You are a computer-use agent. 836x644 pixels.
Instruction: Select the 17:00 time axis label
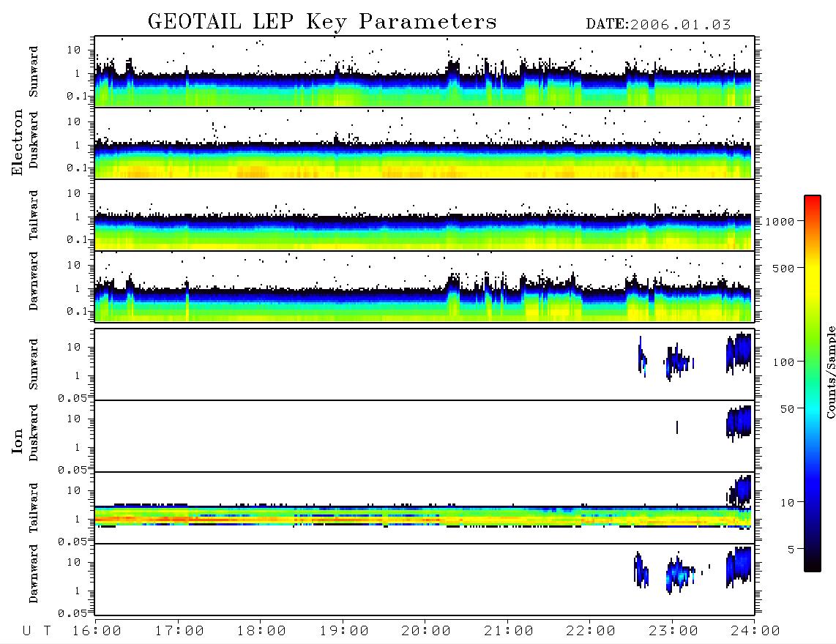coord(179,631)
